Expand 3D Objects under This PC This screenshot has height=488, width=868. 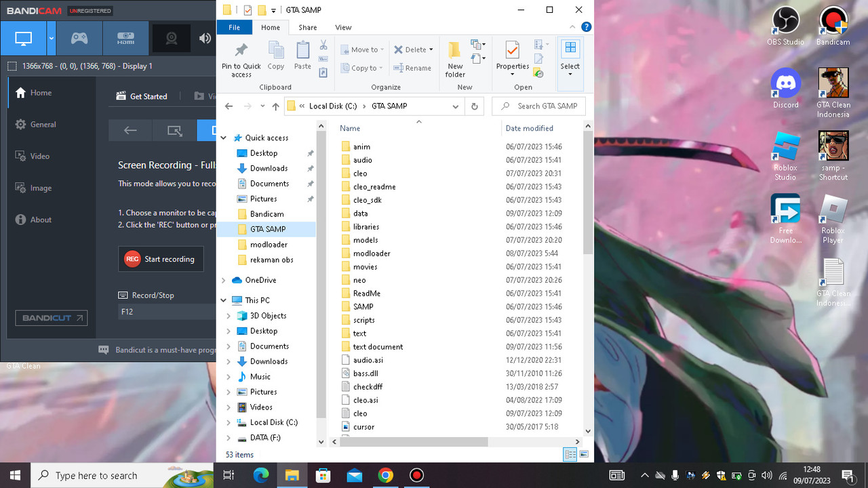229,316
